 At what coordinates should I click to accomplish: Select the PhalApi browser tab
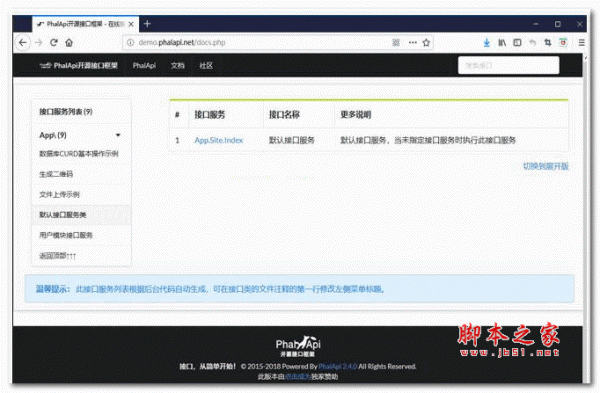coord(85,24)
